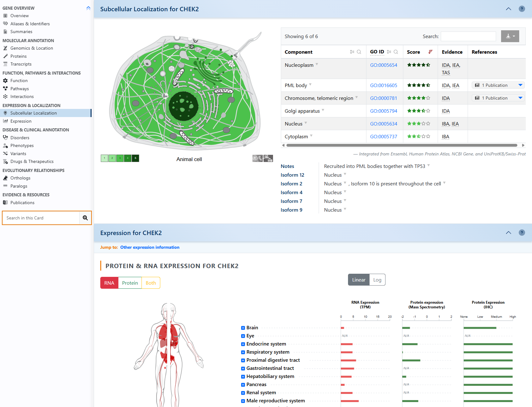The width and height of the screenshot is (532, 407).
Task: Click the SIB logo below the cell image
Action: [x=268, y=158]
